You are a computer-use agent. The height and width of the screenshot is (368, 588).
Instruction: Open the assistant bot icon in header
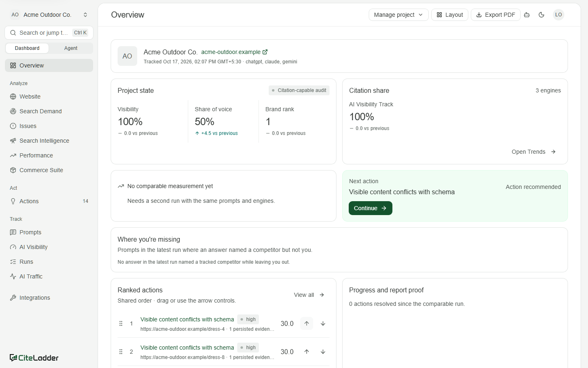click(527, 15)
